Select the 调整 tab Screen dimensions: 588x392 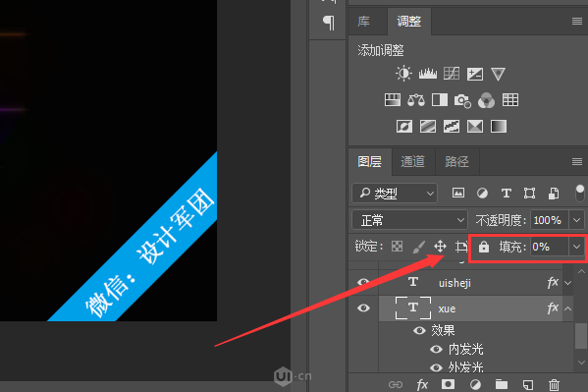[x=409, y=21]
